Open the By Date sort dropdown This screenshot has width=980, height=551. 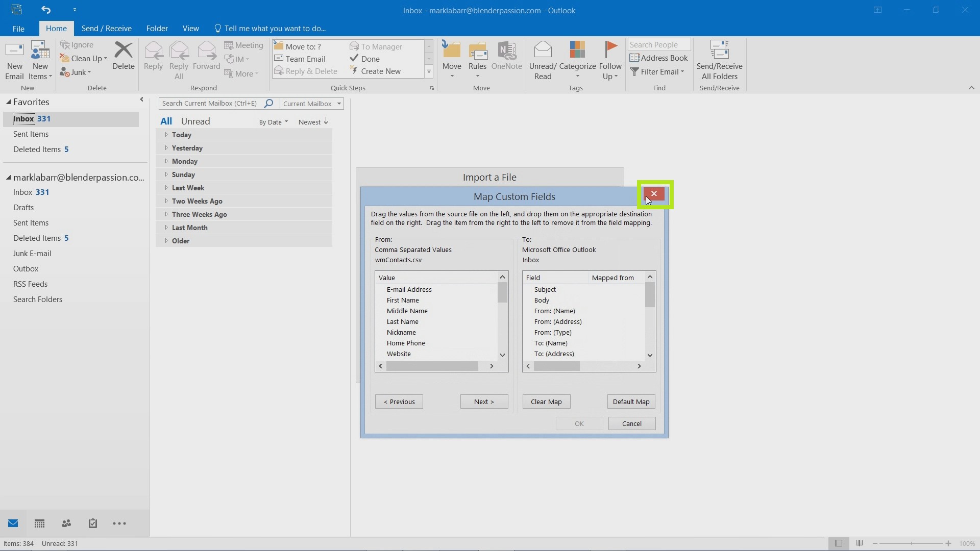[x=274, y=122]
